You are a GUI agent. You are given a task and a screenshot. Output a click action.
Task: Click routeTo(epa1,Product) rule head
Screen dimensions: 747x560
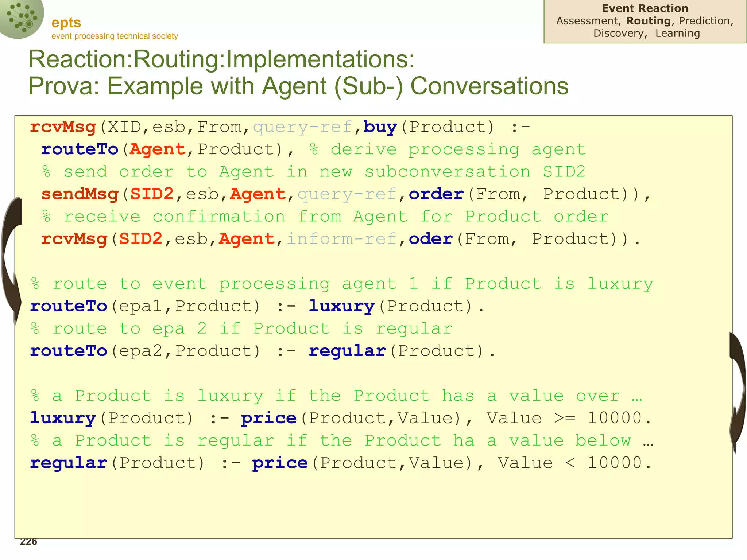(145, 306)
